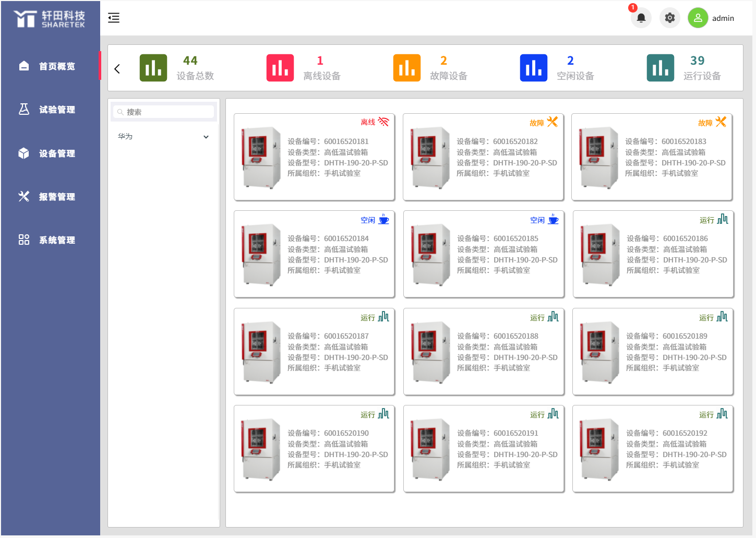Open settings via the gear icon
The height and width of the screenshot is (538, 756).
(x=670, y=18)
